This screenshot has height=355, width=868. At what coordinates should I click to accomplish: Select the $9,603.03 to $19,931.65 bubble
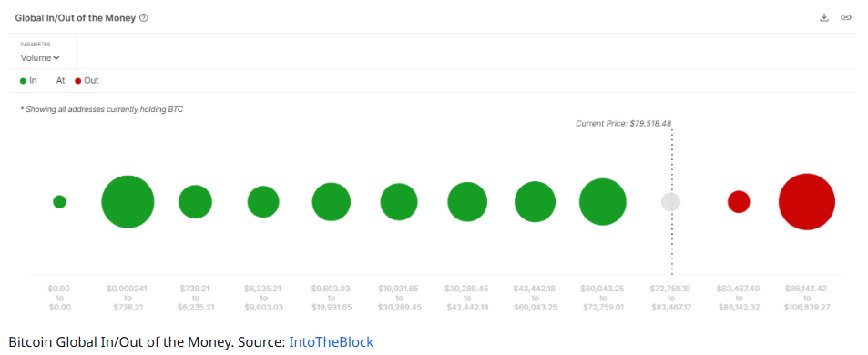[x=332, y=202]
